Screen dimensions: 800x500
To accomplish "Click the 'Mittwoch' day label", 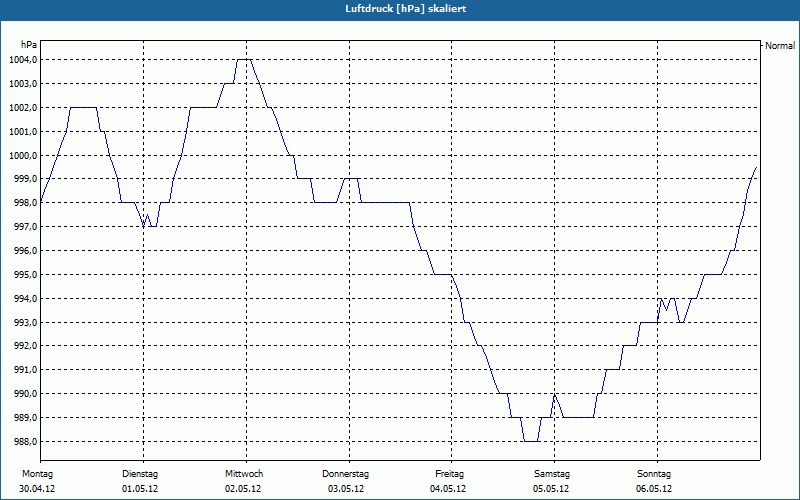I will pos(244,474).
